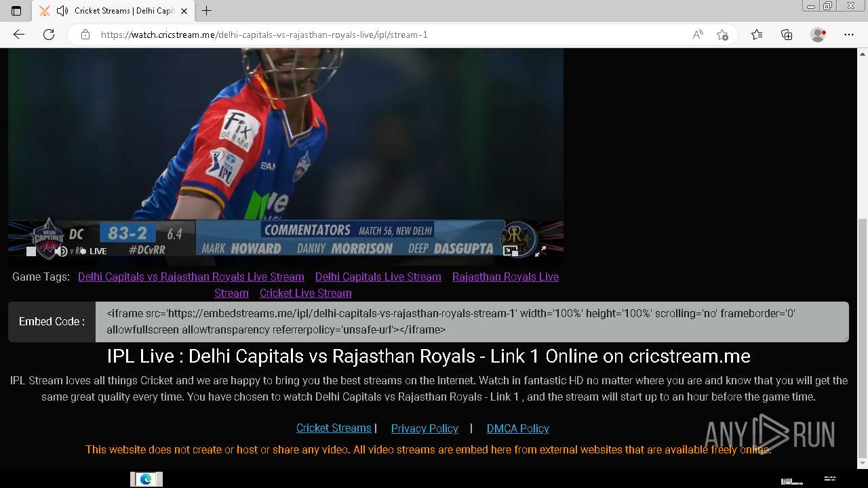This screenshot has height=488, width=868.
Task: Open the browser profile avatar
Action: [x=818, y=35]
